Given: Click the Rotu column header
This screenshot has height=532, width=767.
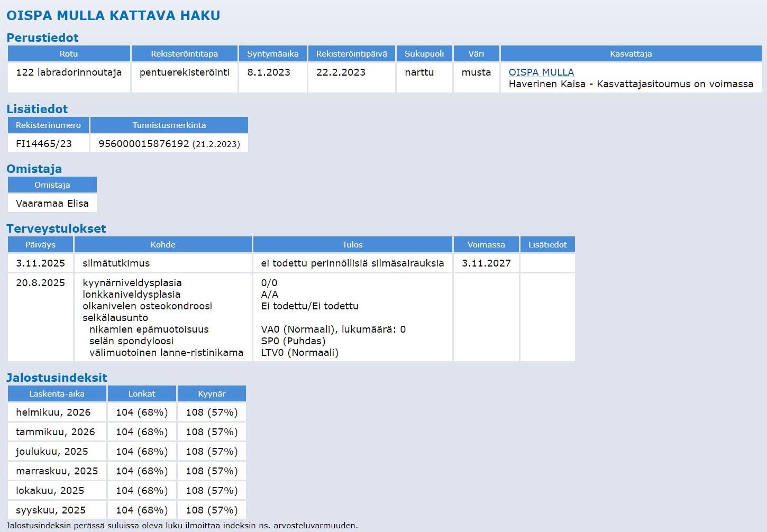Looking at the screenshot, I should 69,54.
